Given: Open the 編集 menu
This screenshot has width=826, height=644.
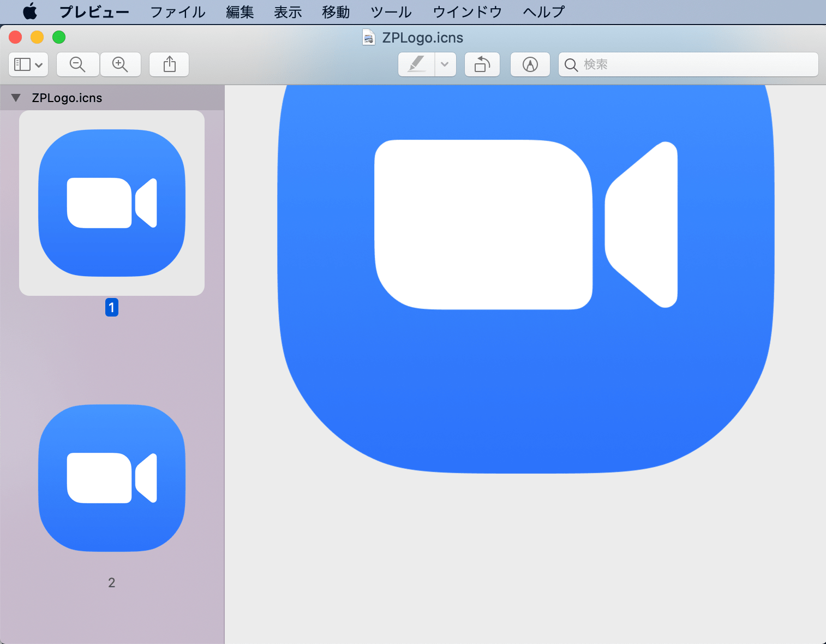Looking at the screenshot, I should pos(240,12).
